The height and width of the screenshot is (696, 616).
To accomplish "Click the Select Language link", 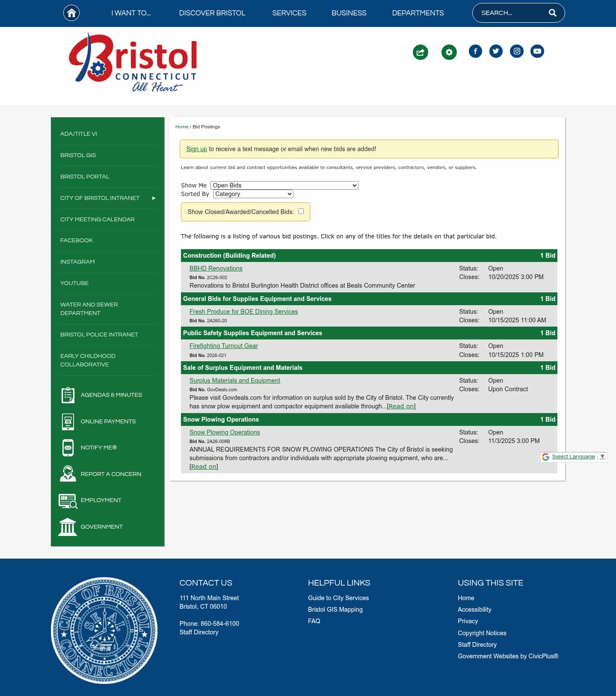I will point(573,457).
